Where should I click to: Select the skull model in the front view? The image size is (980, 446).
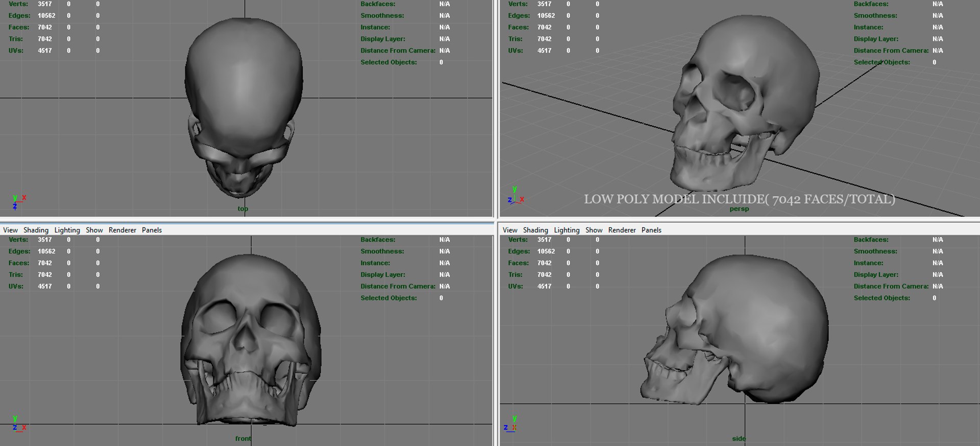pos(251,340)
